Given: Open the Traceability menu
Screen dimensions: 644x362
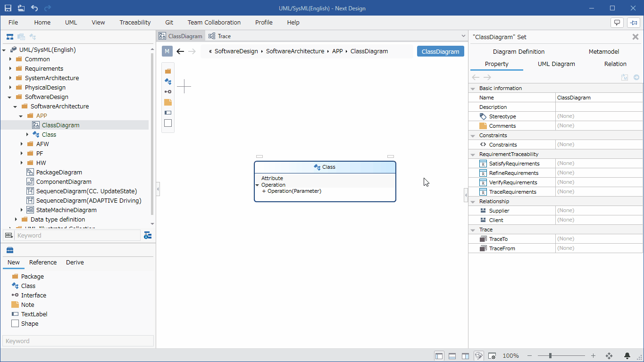Looking at the screenshot, I should 135,22.
